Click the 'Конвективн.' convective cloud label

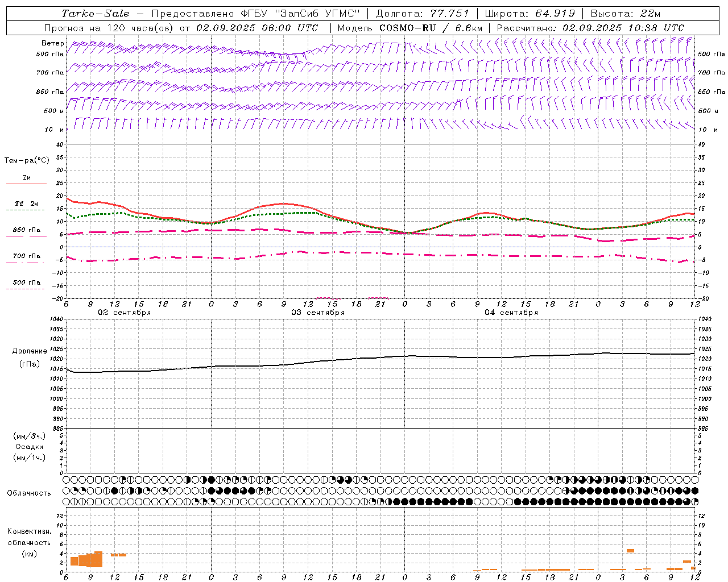click(29, 531)
